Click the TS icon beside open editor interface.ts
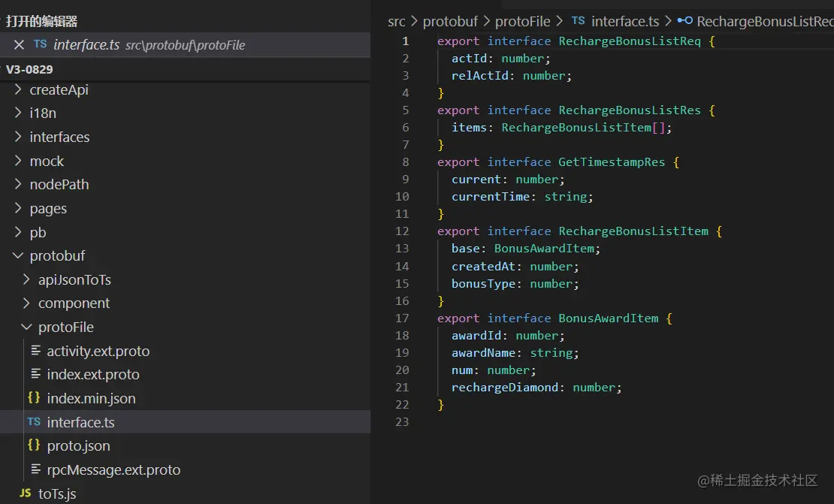This screenshot has width=834, height=504. point(40,44)
